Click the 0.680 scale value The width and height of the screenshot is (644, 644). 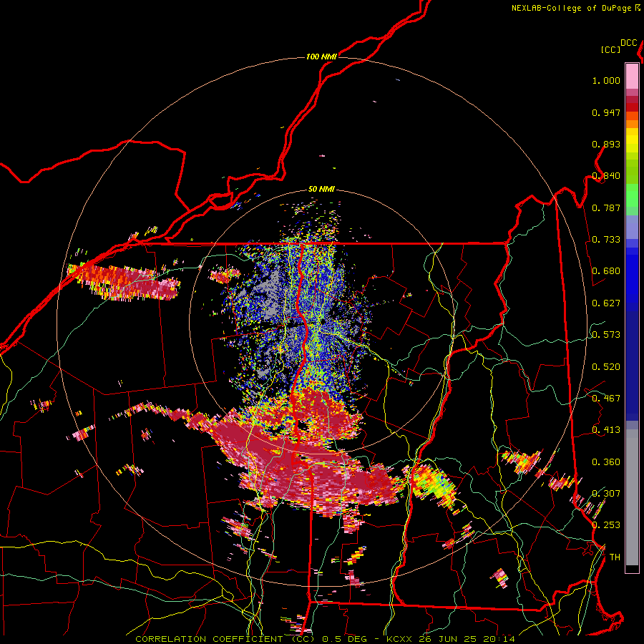coord(606,271)
